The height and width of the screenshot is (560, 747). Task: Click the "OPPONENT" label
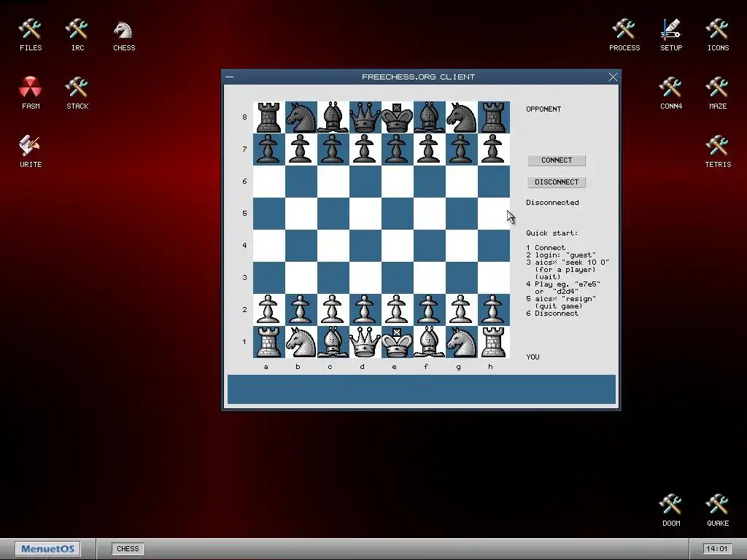(x=543, y=109)
